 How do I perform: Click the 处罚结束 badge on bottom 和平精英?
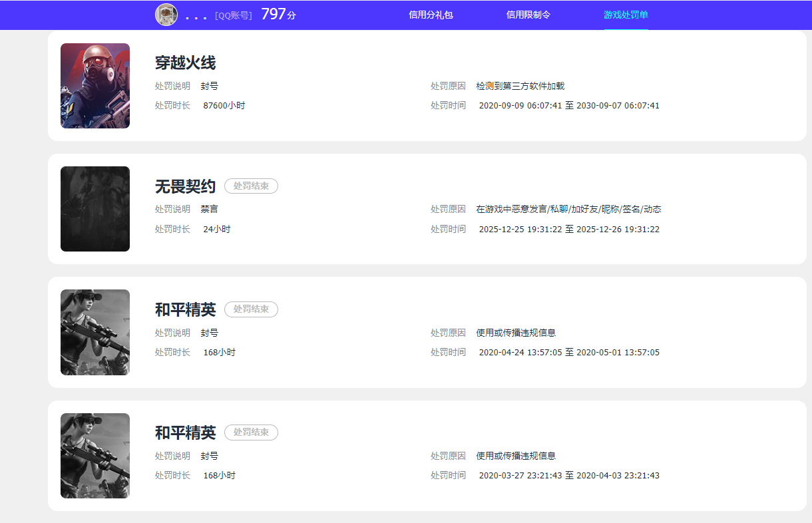[x=251, y=432]
